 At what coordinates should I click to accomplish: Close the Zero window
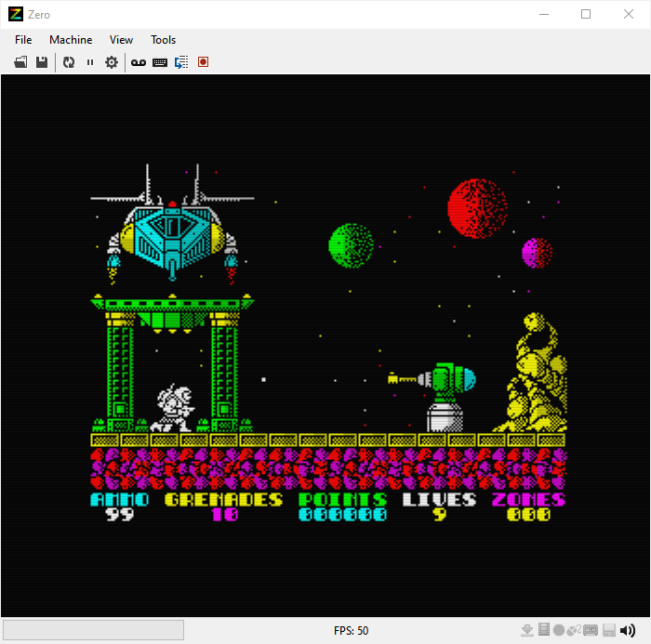629,14
